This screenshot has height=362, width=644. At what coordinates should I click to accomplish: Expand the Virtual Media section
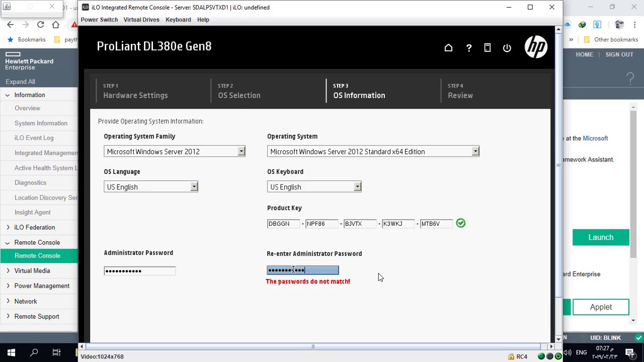coord(8,270)
